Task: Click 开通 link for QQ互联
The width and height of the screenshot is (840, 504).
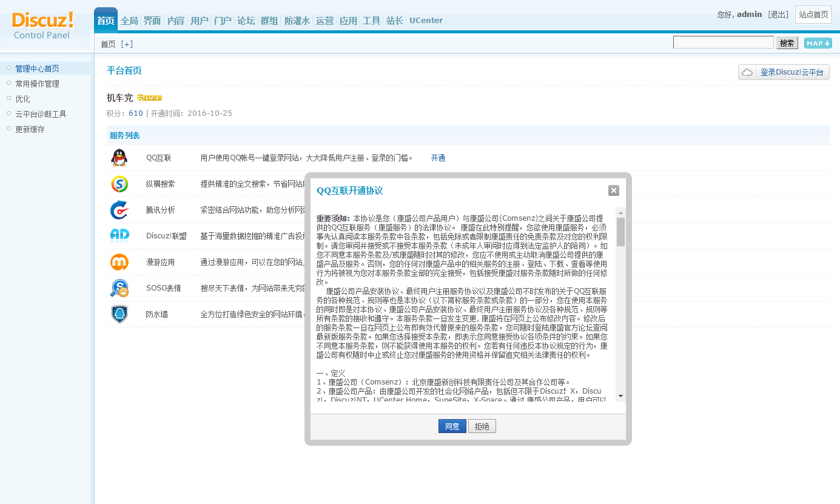Action: coord(438,158)
